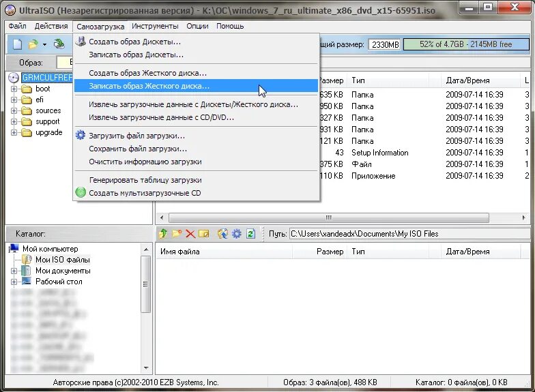Expand the upgrade folder node
The image size is (535, 392).
(x=14, y=132)
